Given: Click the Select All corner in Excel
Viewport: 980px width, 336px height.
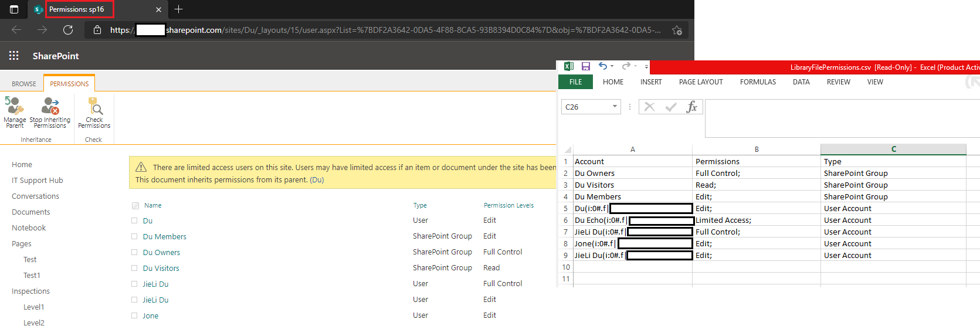Looking at the screenshot, I should point(567,150).
